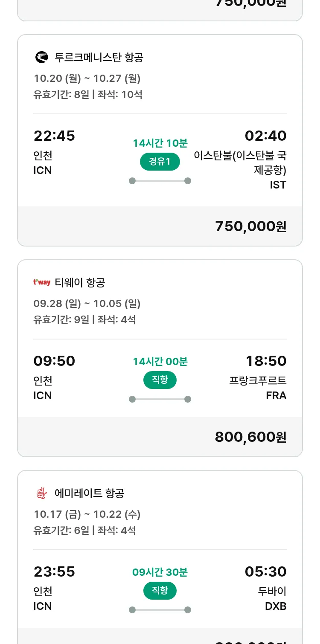Select the 800,600원 Frankfurt fare
This screenshot has height=644, width=320.
click(x=250, y=437)
